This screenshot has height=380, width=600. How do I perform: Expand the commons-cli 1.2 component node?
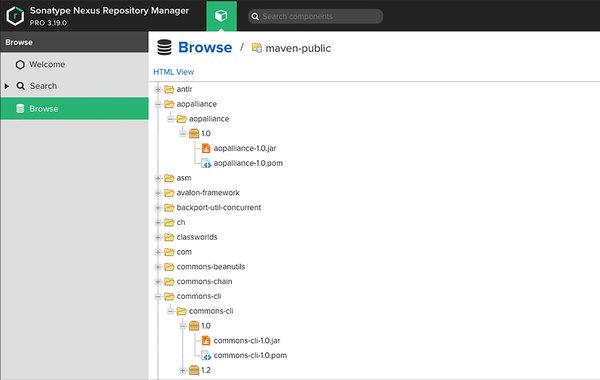[x=183, y=370]
